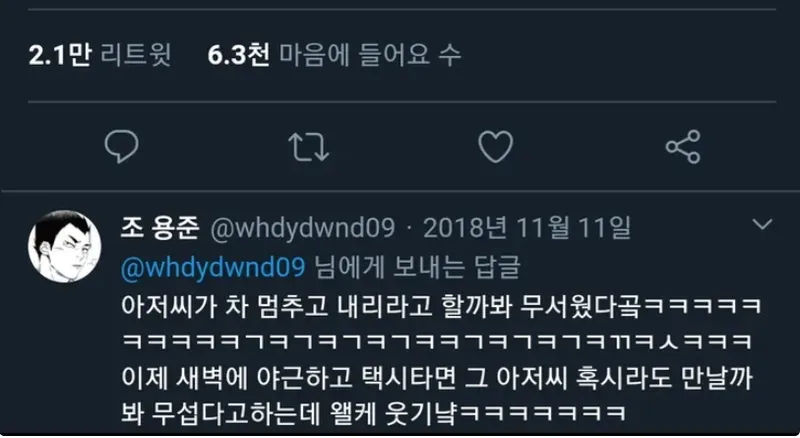View the 2.1만 리트윗 list
The image size is (800, 438).
(100, 54)
